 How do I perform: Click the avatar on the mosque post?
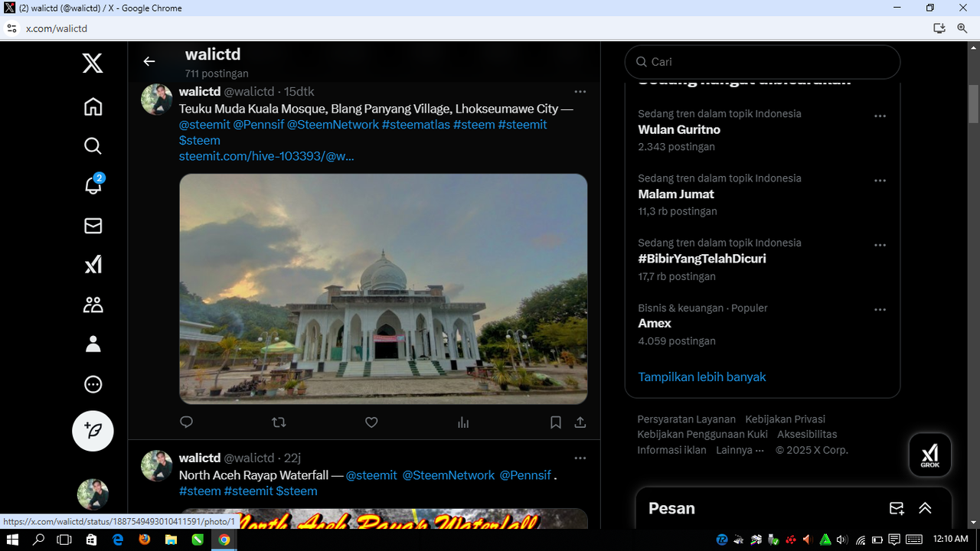pos(157,99)
